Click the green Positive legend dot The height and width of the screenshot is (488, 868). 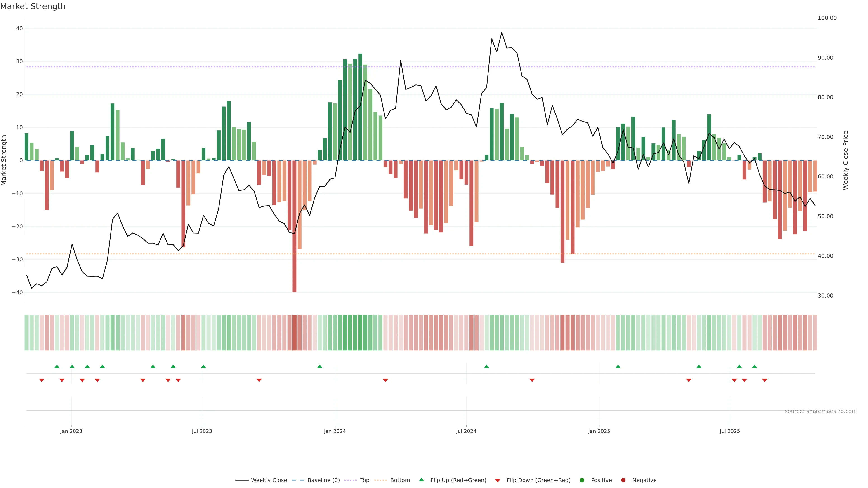[x=582, y=480]
